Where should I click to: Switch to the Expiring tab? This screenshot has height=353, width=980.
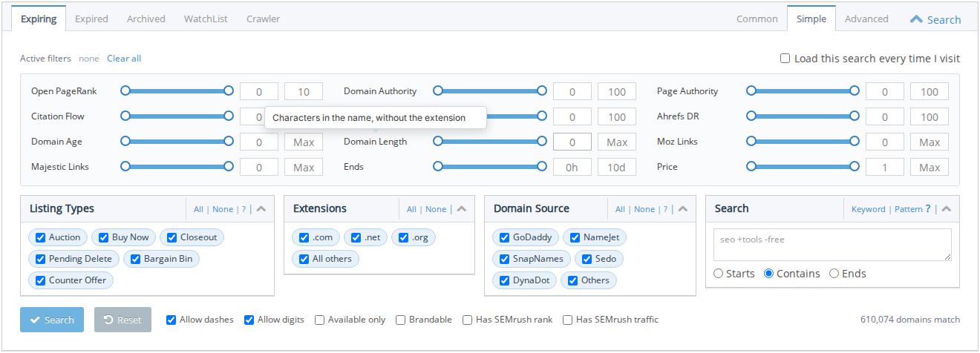39,19
